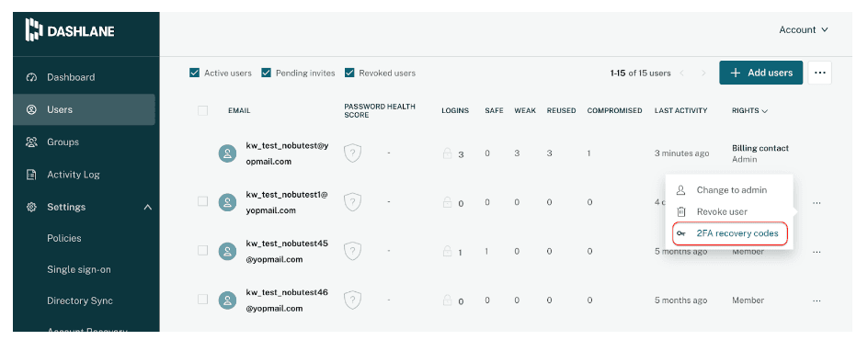This screenshot has width=868, height=340.
Task: Click the Billing contact label
Action: [x=760, y=148]
